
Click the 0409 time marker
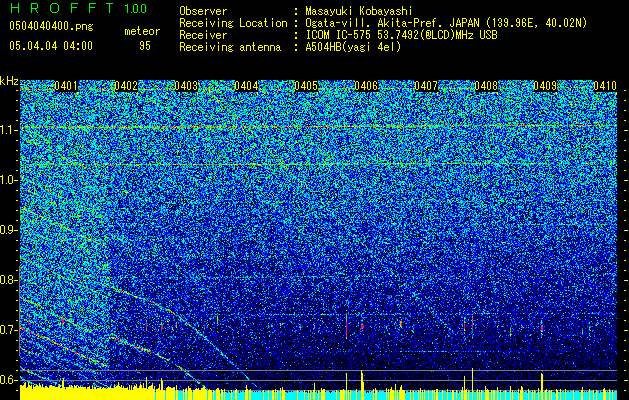(546, 86)
